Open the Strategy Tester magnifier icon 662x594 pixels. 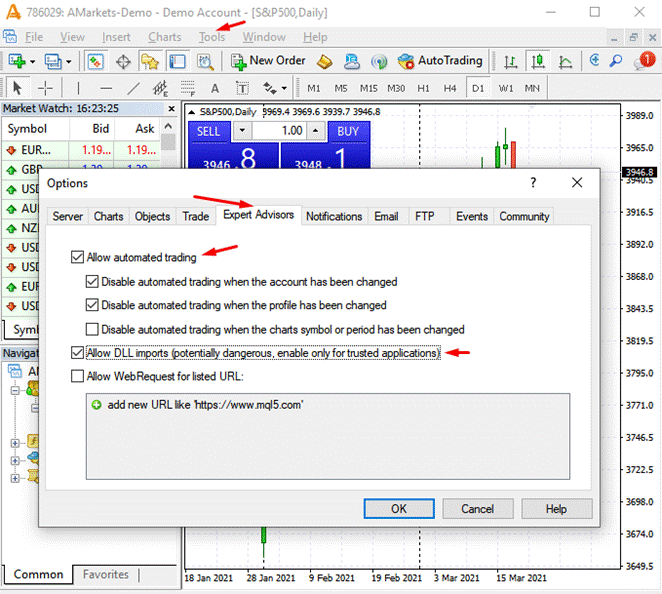[x=205, y=62]
